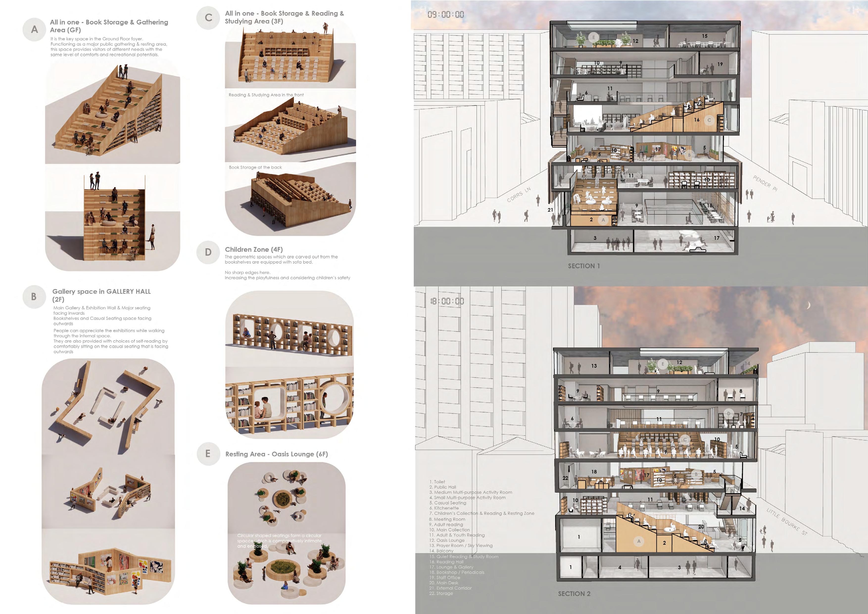Click the 'Resting Area - Oasis Lounge (6F)' heading
The height and width of the screenshot is (614, 868).
coord(276,454)
